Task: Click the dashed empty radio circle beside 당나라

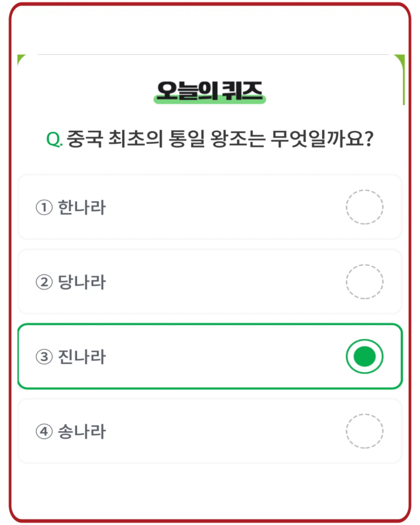Action: tap(364, 281)
